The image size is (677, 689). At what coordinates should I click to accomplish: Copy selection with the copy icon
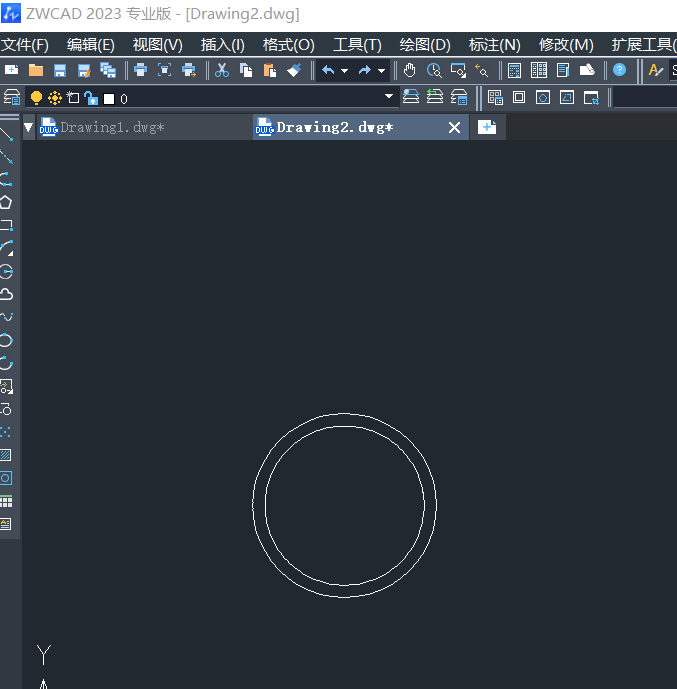[246, 70]
